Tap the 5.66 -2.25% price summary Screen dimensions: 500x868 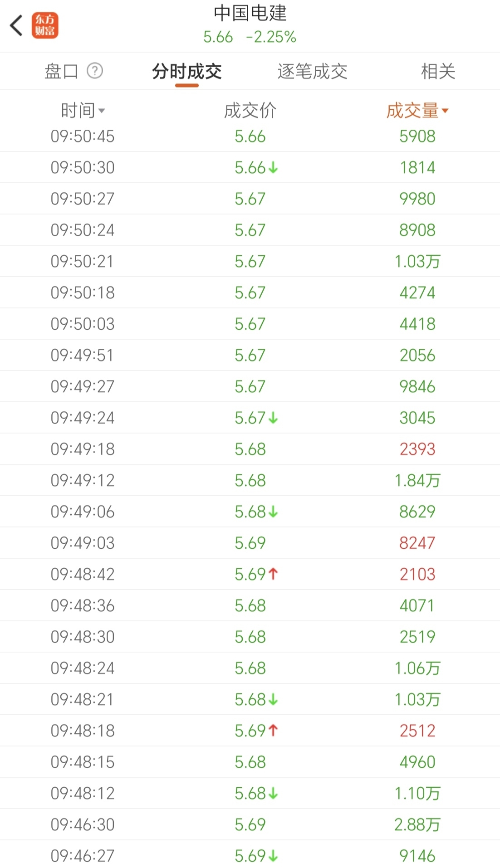tap(250, 37)
